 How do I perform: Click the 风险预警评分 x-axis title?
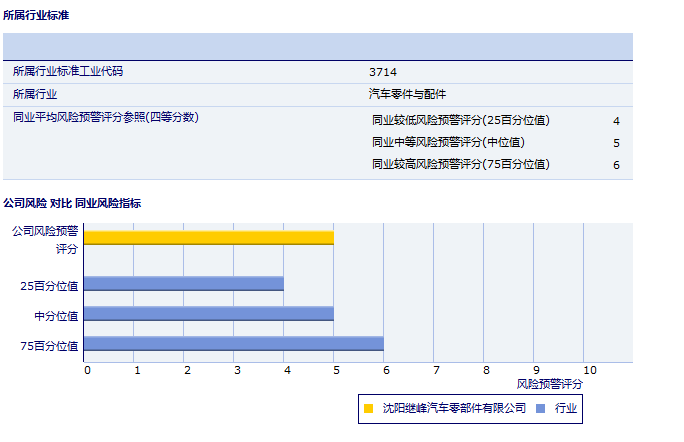pyautogui.click(x=549, y=384)
